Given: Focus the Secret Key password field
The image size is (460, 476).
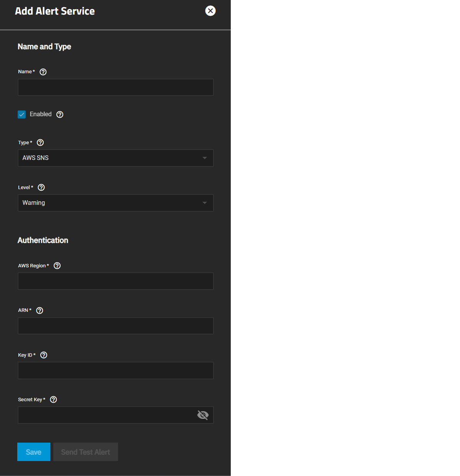Looking at the screenshot, I should point(105,415).
